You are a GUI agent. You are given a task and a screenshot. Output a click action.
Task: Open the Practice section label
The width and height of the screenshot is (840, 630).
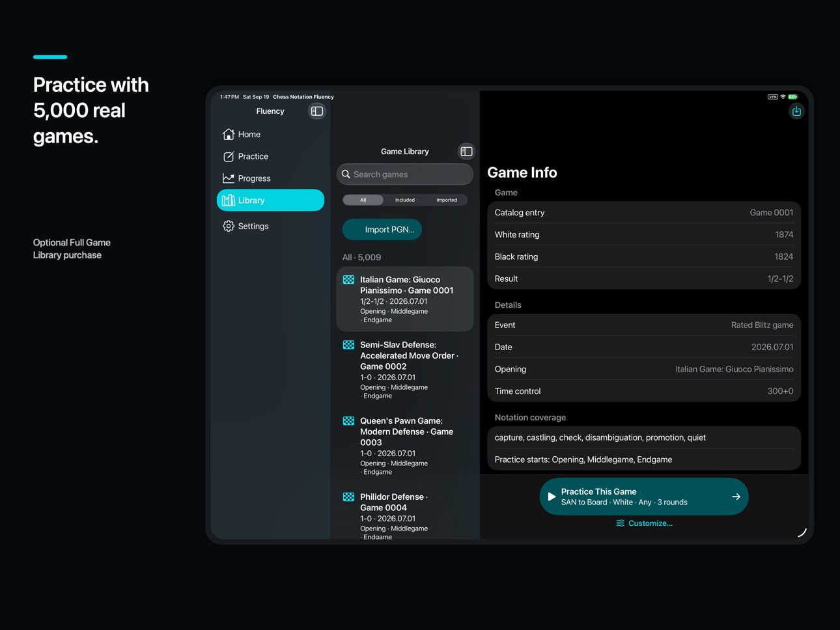click(x=253, y=156)
